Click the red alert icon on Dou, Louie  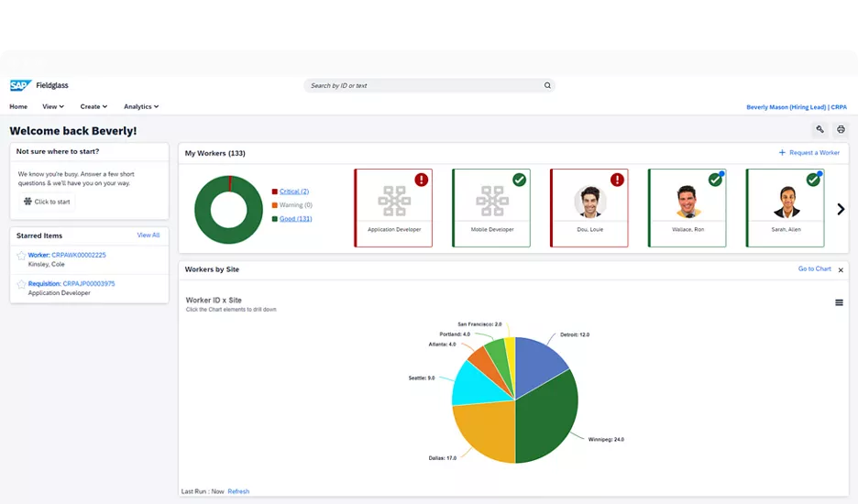pos(617,180)
